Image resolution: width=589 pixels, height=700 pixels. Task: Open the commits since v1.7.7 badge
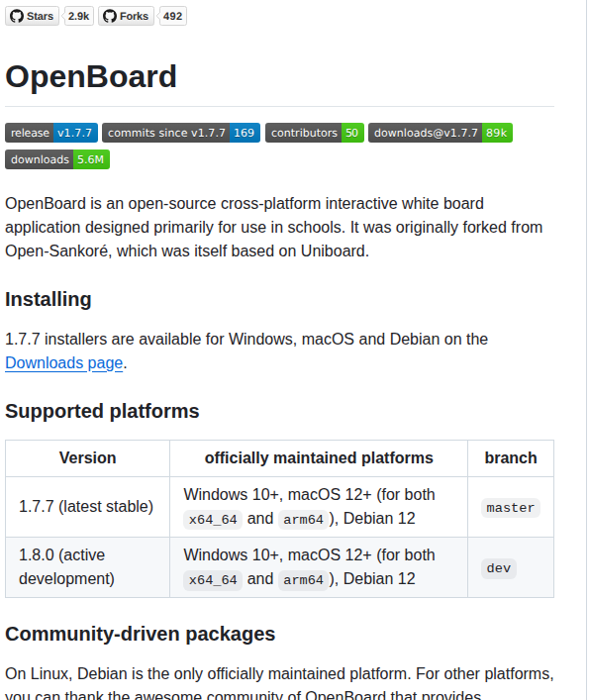point(181,133)
